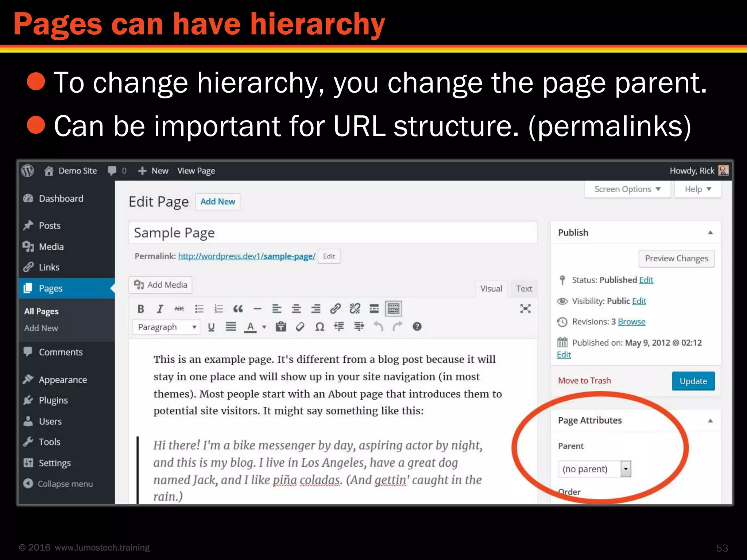Toggle the toolbar kitchen sink
Viewport: 747px width, 560px height.
tap(394, 309)
